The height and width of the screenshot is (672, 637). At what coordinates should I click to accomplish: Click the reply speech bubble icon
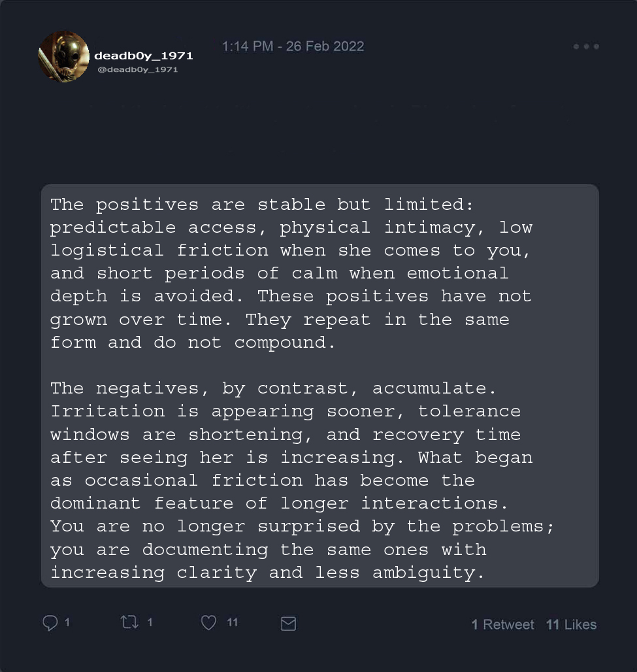pos(50,624)
